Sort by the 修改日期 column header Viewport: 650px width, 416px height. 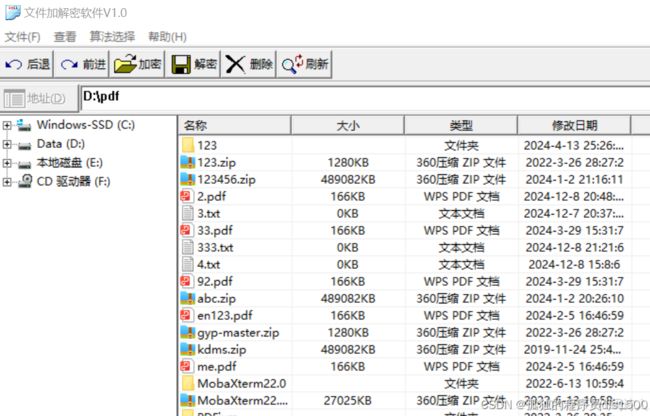574,125
